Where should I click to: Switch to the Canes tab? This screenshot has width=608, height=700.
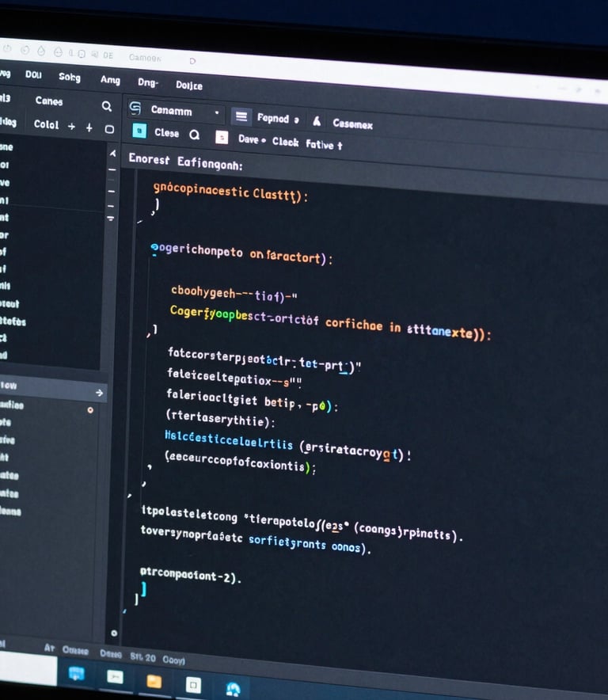tap(49, 101)
